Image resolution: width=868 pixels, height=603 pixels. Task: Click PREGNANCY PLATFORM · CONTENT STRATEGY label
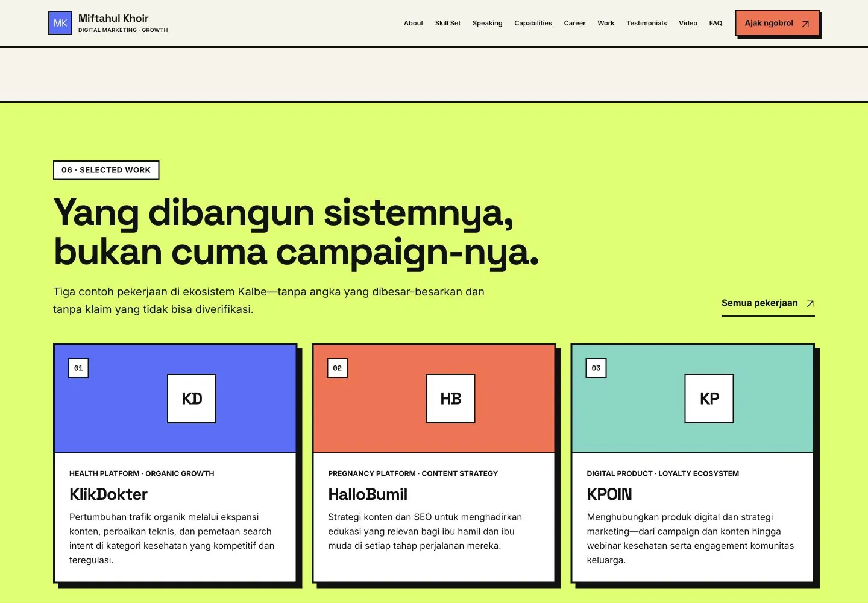[413, 473]
